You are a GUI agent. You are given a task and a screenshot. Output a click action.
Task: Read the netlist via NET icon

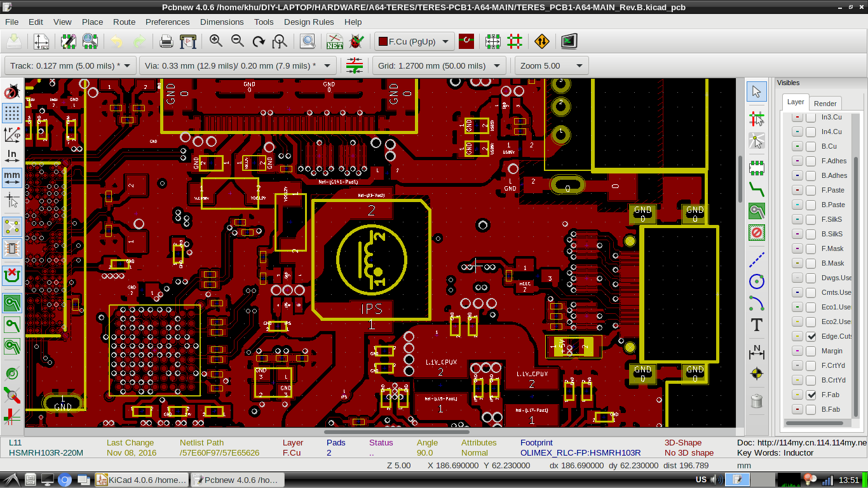click(335, 42)
